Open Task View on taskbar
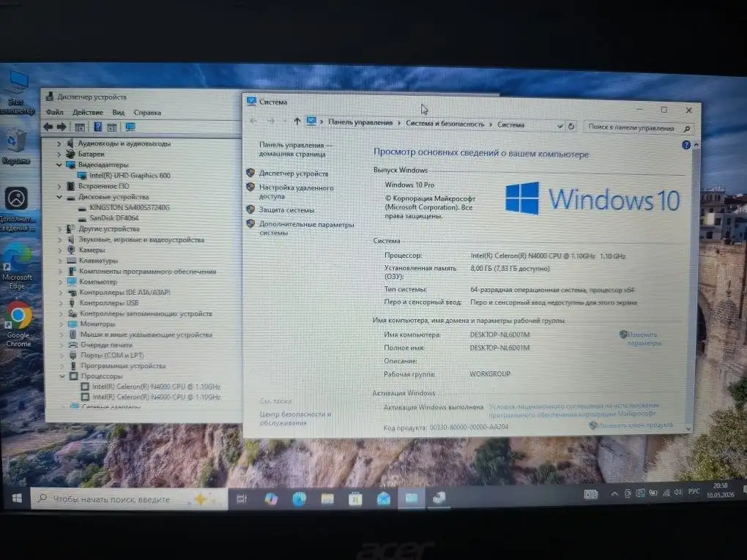Screen dimensions: 747x560 (x=242, y=499)
